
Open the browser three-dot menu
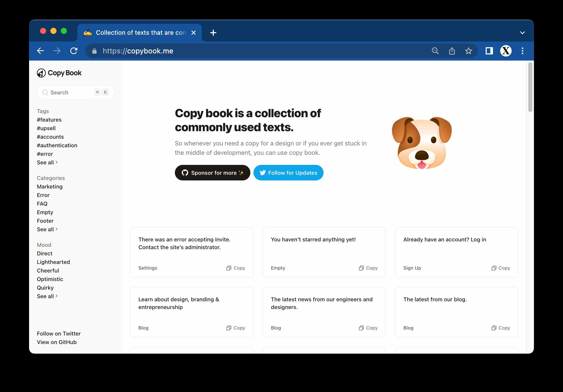(523, 51)
